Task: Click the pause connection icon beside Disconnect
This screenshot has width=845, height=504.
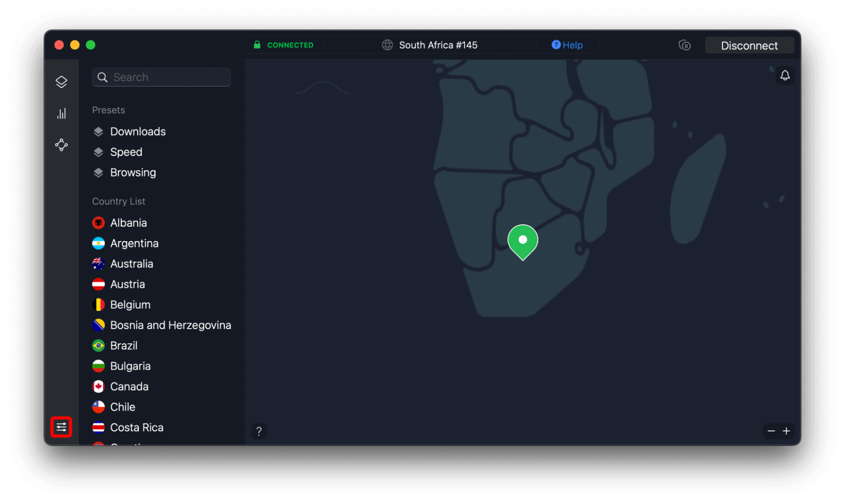Action: pyautogui.click(x=685, y=45)
